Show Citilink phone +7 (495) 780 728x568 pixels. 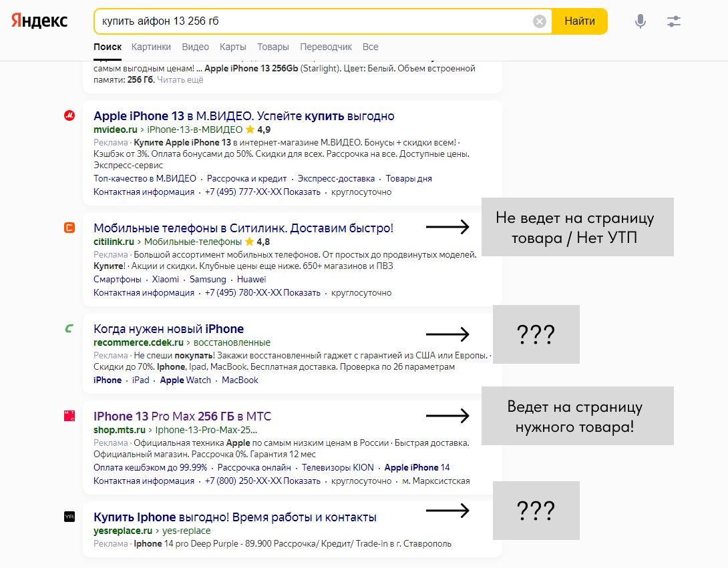(262, 293)
